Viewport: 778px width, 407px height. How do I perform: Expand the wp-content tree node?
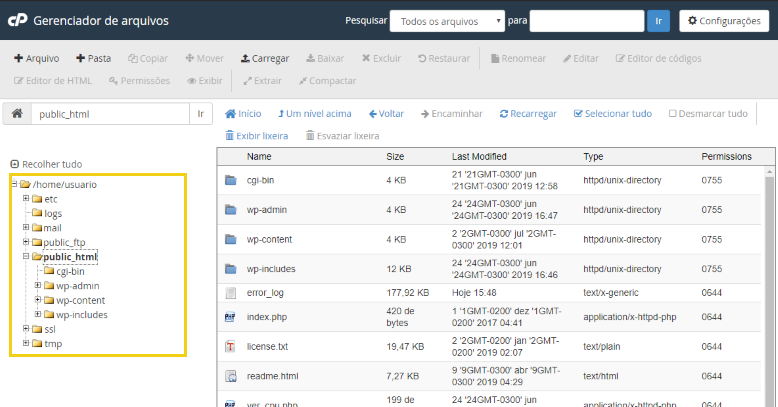[x=38, y=299]
